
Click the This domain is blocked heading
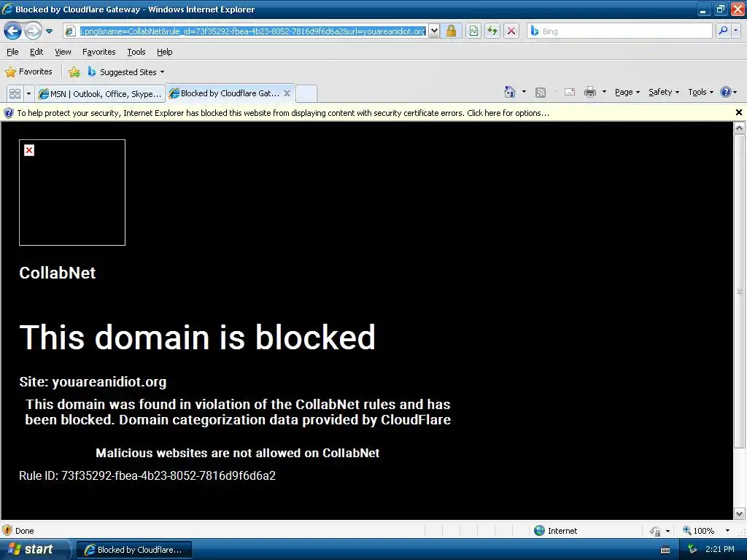pyautogui.click(x=197, y=337)
